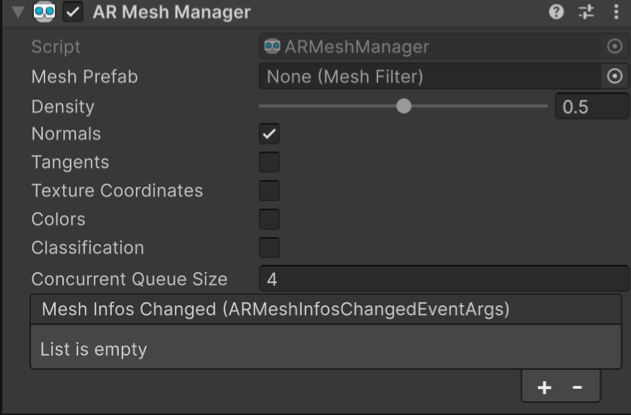Open component preset selector icon
Screen dimensions: 631x415
[x=586, y=13]
